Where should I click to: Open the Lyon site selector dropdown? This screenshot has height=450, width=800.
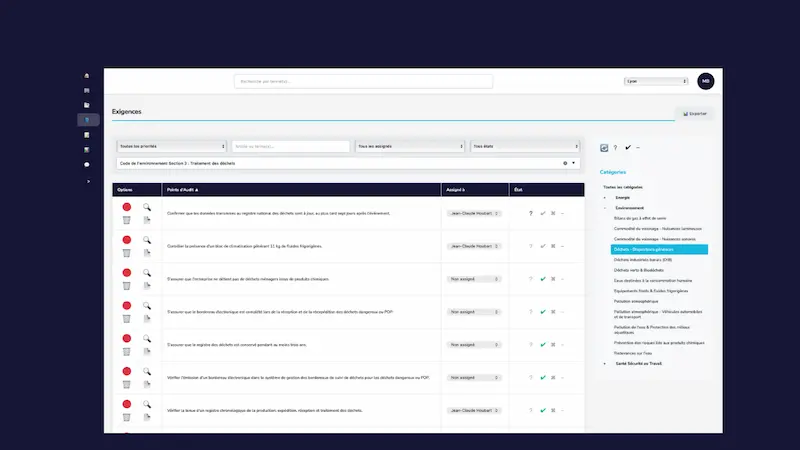coord(655,81)
